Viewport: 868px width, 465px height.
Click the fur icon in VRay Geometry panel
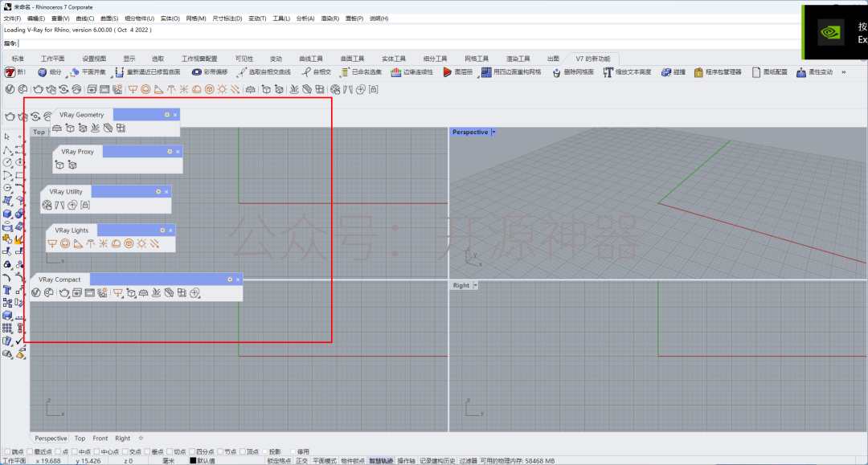tap(95, 128)
